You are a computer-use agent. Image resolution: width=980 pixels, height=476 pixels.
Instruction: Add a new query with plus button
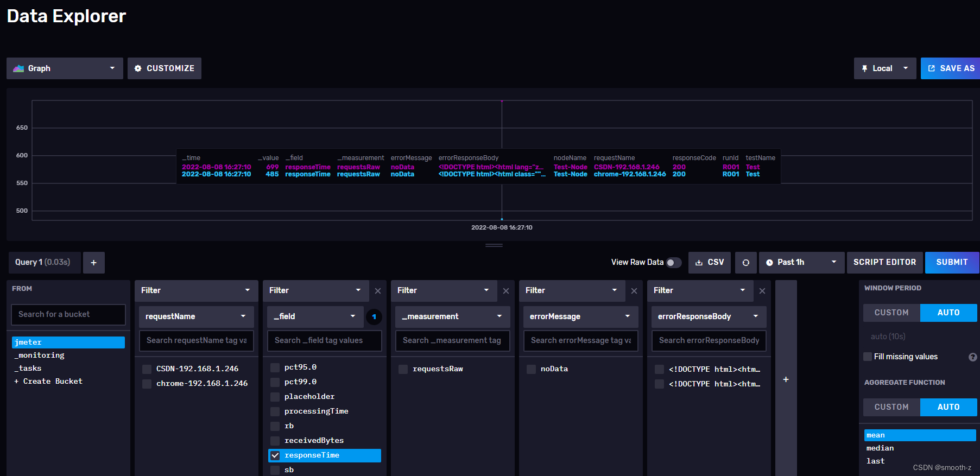coord(93,262)
